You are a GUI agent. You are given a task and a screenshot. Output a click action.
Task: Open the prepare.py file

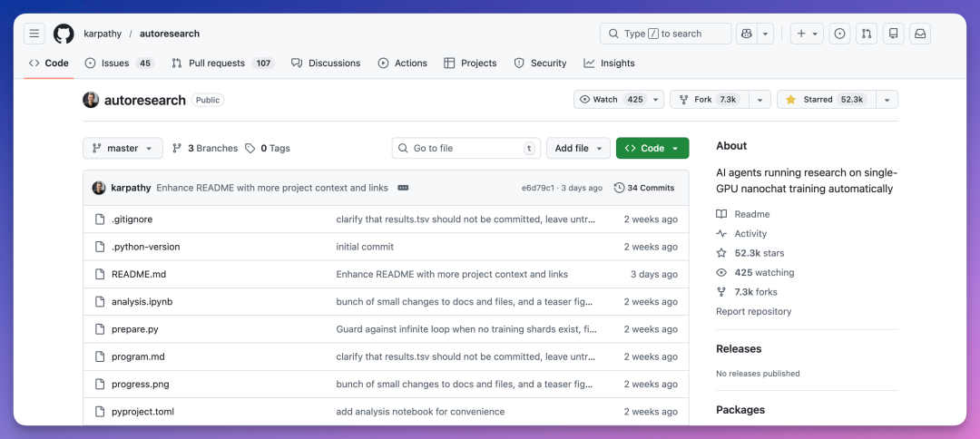135,329
